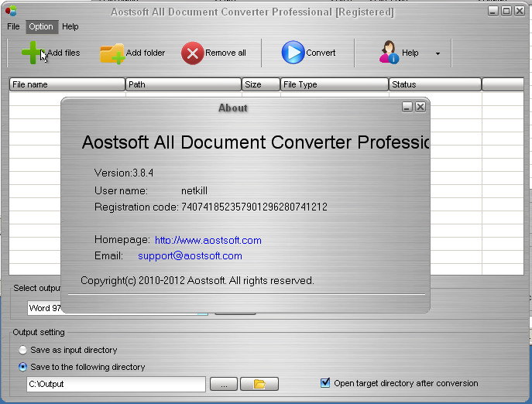This screenshot has width=532, height=404.
Task: Click the red Remove all icon
Action: coord(192,53)
